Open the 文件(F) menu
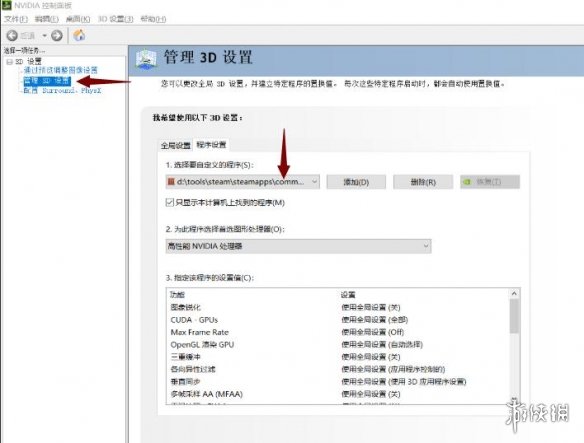The width and height of the screenshot is (584, 443). coord(16,19)
